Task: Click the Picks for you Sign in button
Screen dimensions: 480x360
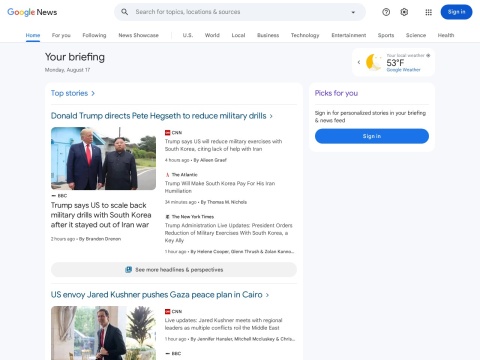Action: (x=372, y=136)
